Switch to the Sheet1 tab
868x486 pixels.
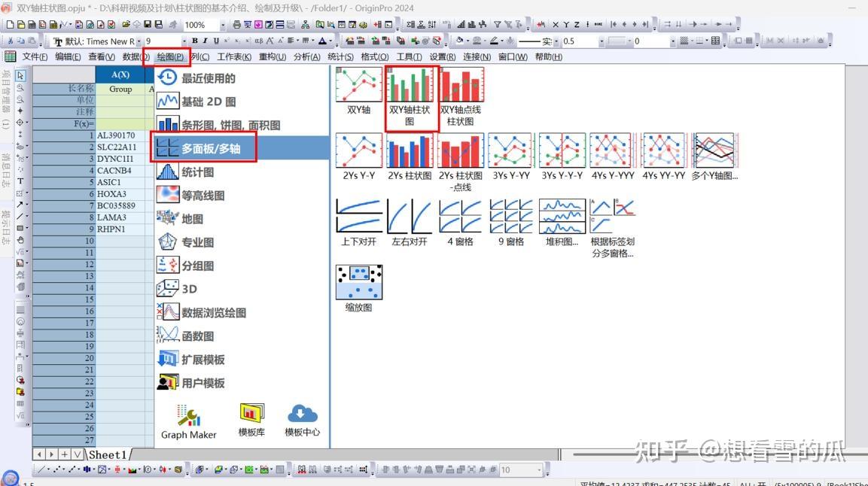pyautogui.click(x=108, y=454)
